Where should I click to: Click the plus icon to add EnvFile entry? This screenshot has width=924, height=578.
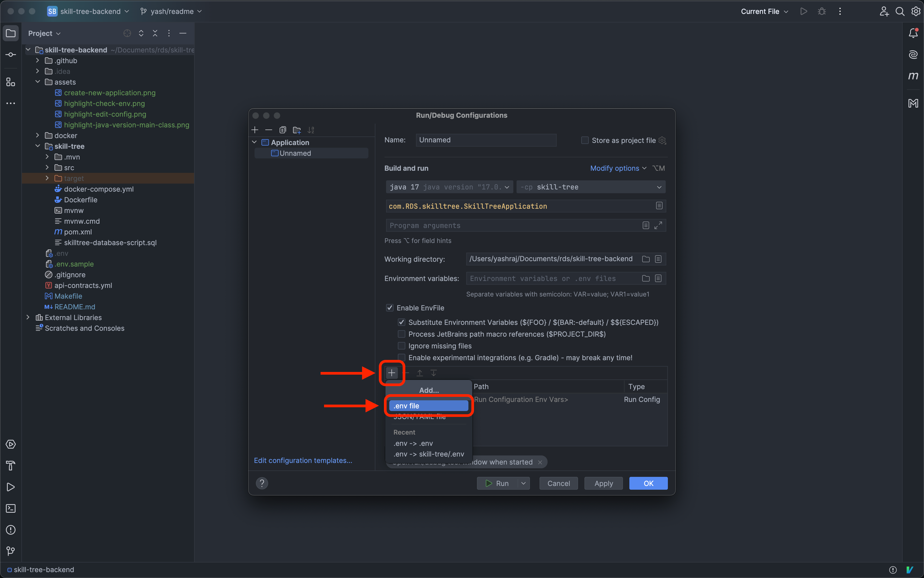tap(392, 373)
